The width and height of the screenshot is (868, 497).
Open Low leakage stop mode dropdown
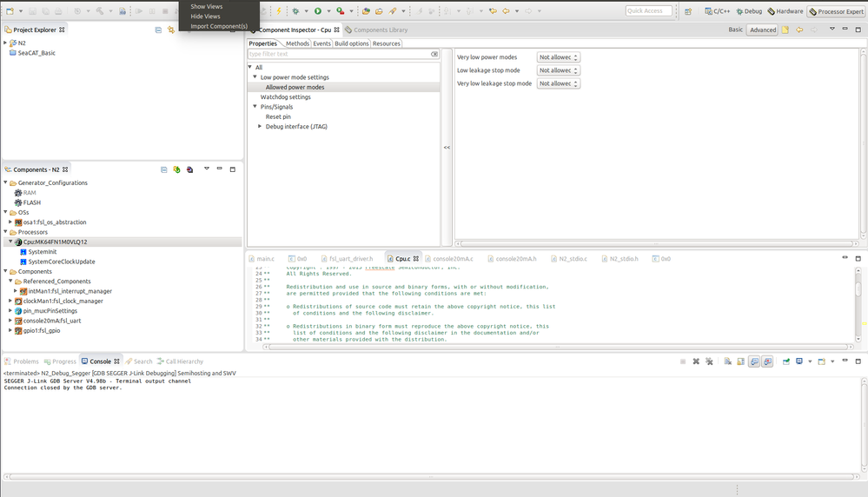click(559, 70)
